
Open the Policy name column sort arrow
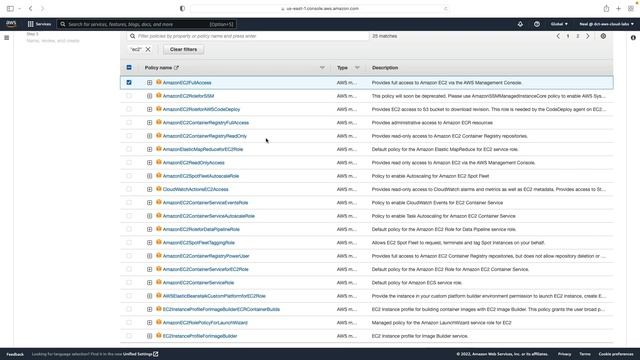click(322, 68)
